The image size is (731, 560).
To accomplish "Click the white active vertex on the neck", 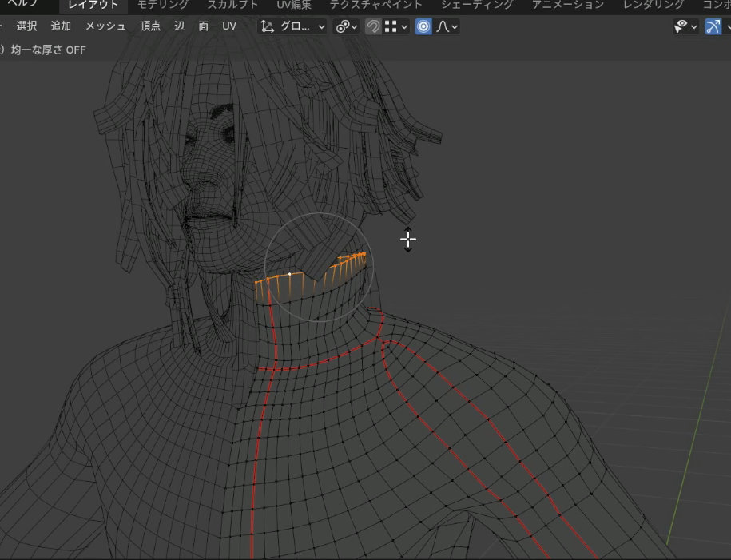I will pyautogui.click(x=289, y=274).
